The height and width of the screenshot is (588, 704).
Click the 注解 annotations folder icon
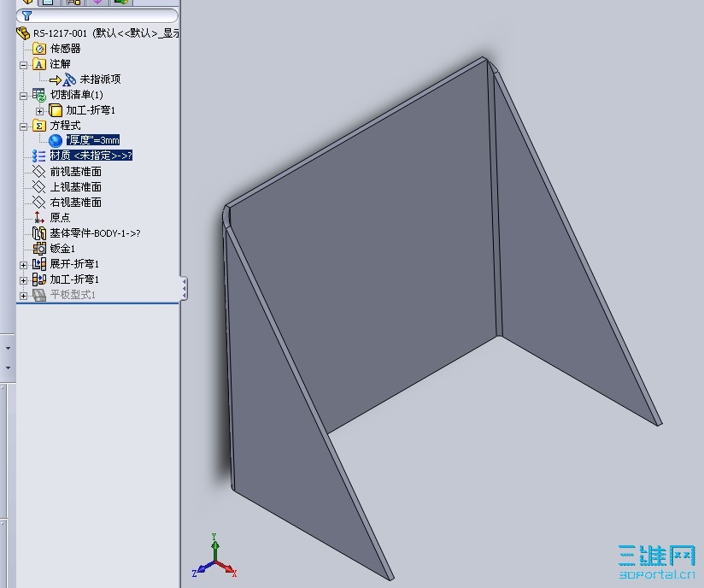click(x=39, y=64)
